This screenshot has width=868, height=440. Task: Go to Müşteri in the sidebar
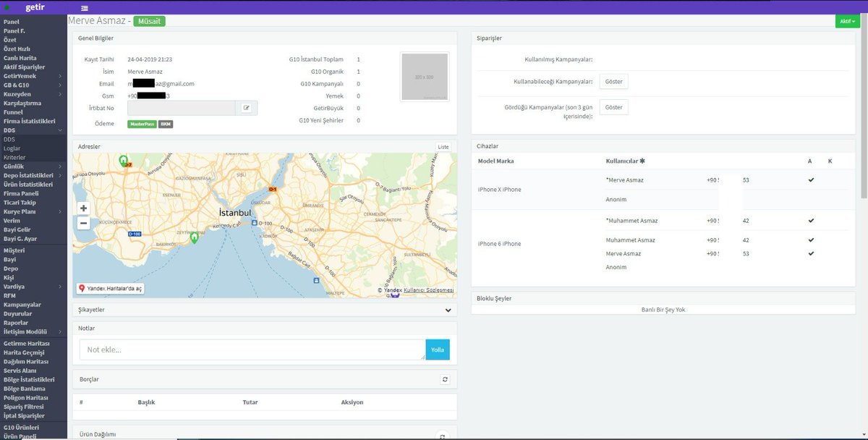point(14,250)
